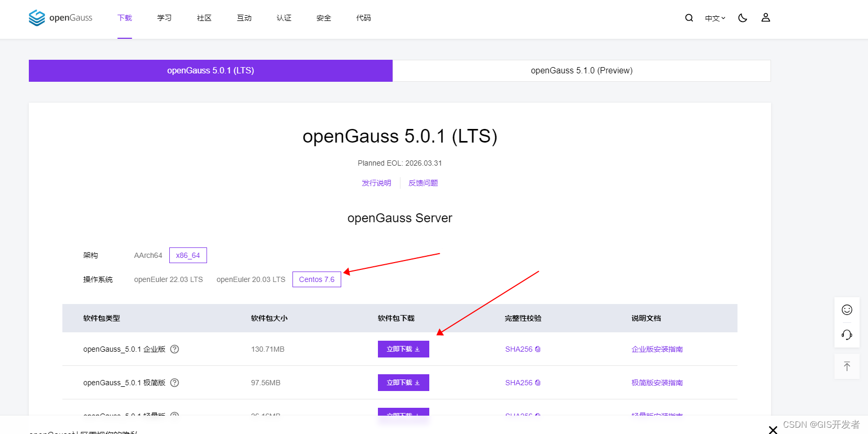This screenshot has height=434, width=868.
Task: Open the 社区 navigation menu
Action: (204, 18)
